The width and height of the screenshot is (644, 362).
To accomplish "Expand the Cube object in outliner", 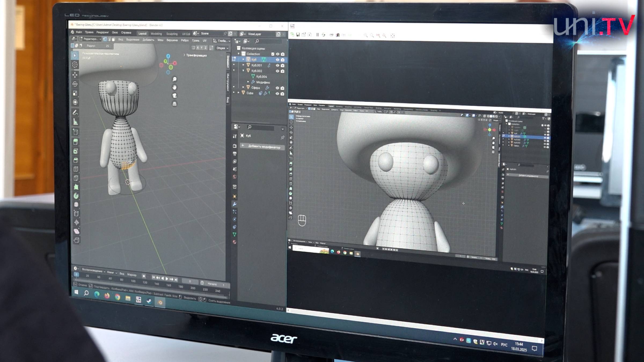I will pyautogui.click(x=239, y=93).
